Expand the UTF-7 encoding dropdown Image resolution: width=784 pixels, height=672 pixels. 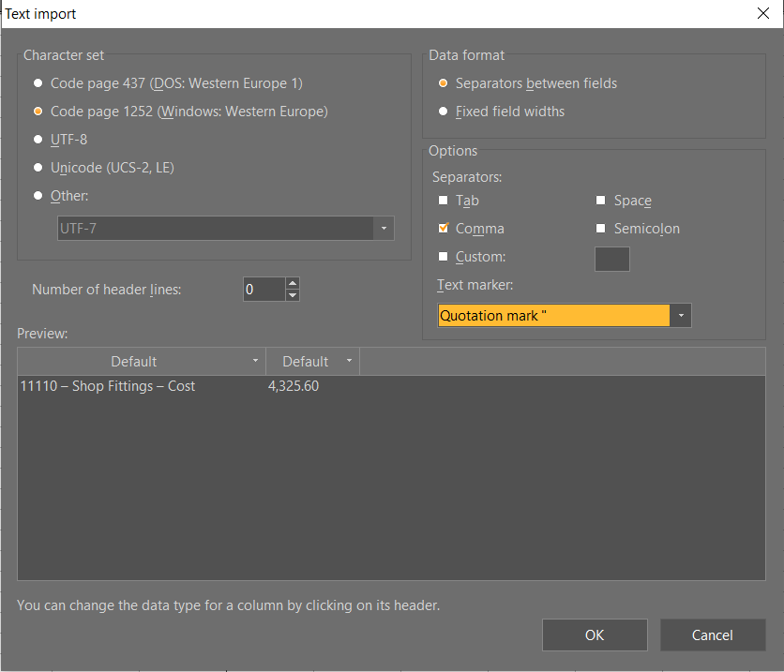click(x=384, y=229)
